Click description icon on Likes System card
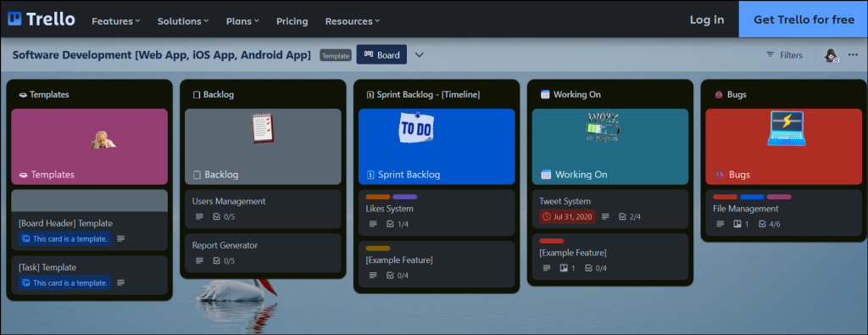 [x=373, y=224]
